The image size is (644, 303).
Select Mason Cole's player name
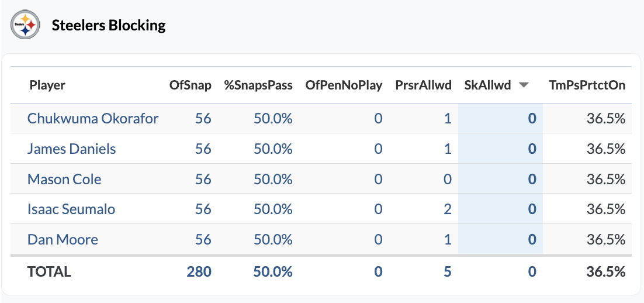tap(64, 179)
